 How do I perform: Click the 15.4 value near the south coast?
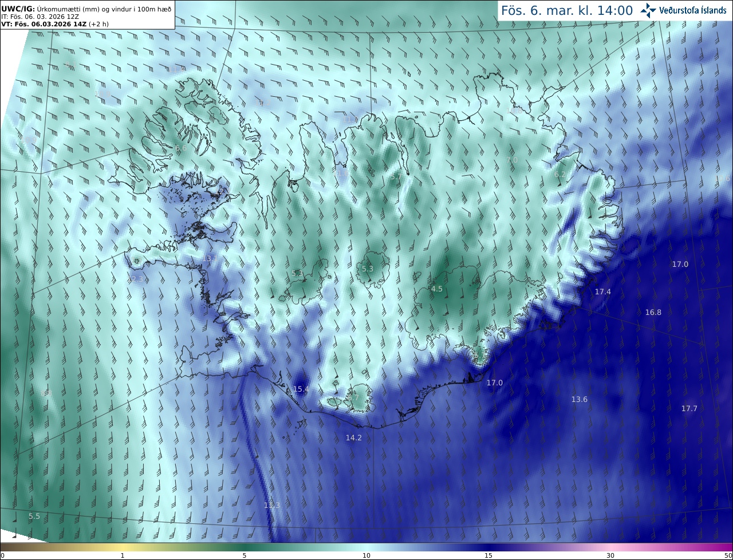coord(301,389)
